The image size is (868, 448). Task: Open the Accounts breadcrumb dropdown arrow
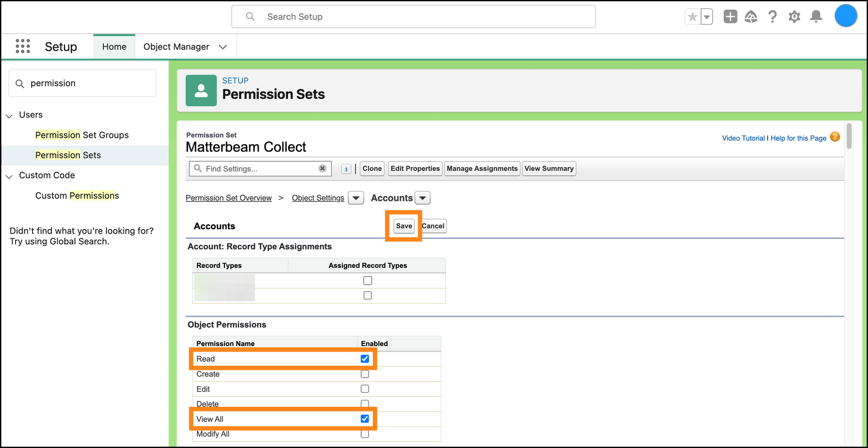coord(422,198)
